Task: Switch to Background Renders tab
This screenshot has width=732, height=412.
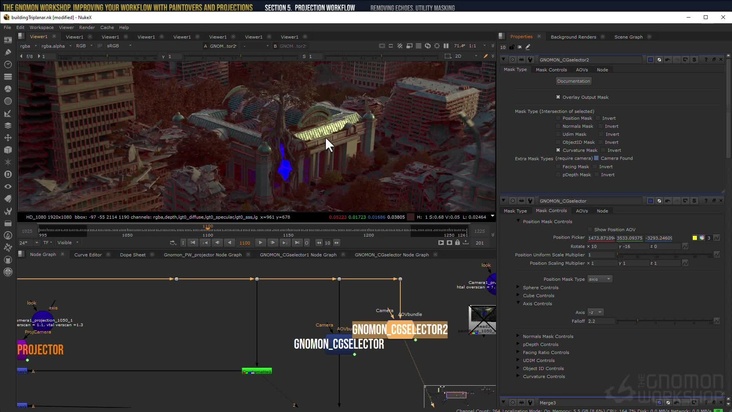Action: tap(573, 37)
